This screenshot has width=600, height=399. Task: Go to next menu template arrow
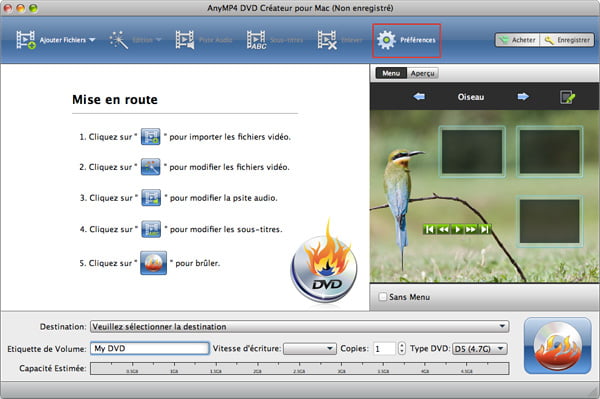pyautogui.click(x=523, y=96)
